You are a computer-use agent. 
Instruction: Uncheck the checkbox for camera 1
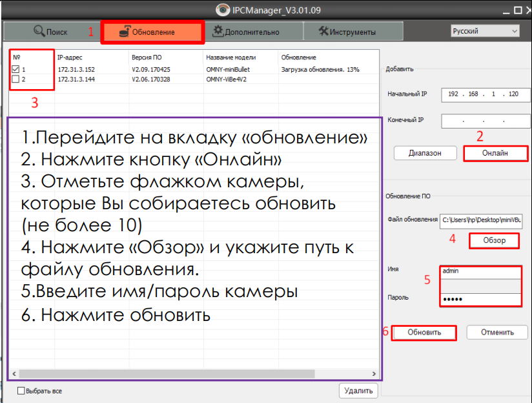click(15, 69)
